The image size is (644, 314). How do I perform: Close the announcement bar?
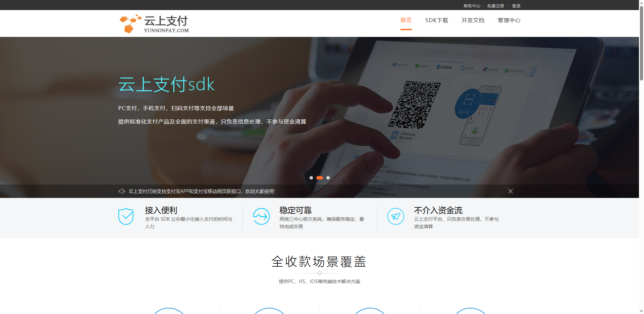[510, 191]
